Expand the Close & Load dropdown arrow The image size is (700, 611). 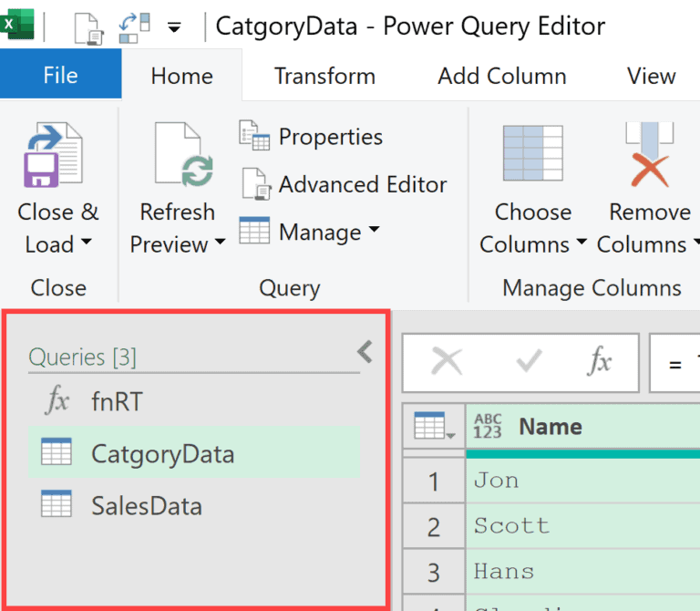coord(87,242)
